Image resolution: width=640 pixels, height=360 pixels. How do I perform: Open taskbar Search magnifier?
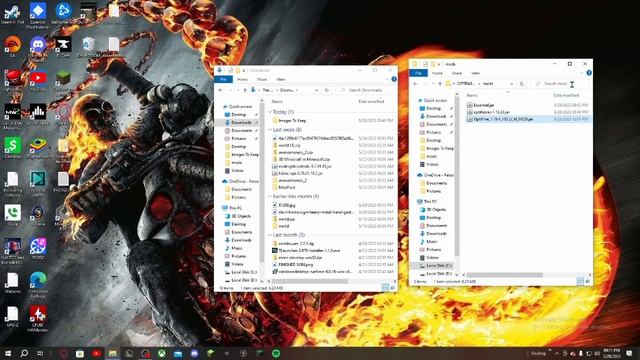tap(24, 353)
